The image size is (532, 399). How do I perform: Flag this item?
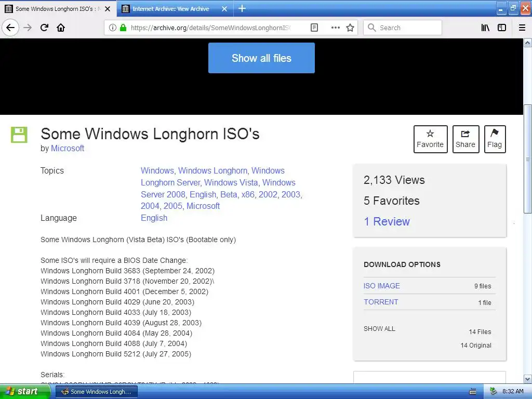[495, 139]
